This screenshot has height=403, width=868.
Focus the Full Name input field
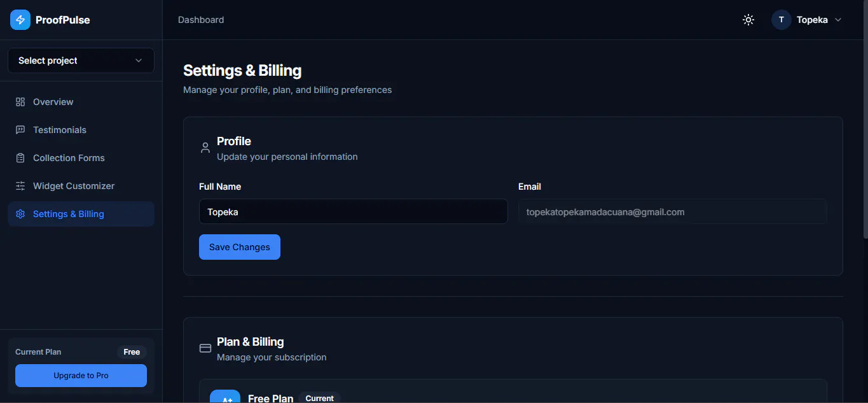click(354, 211)
